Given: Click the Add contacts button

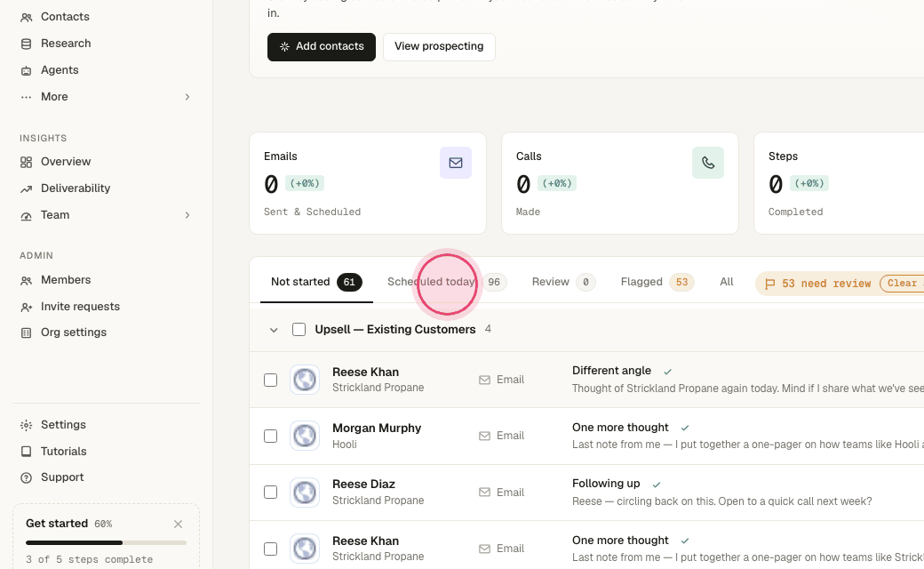Looking at the screenshot, I should 321,46.
